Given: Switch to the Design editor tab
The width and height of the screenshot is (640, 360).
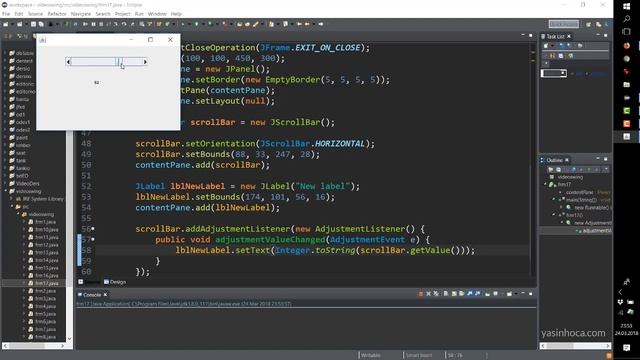Looking at the screenshot, I should (115, 282).
